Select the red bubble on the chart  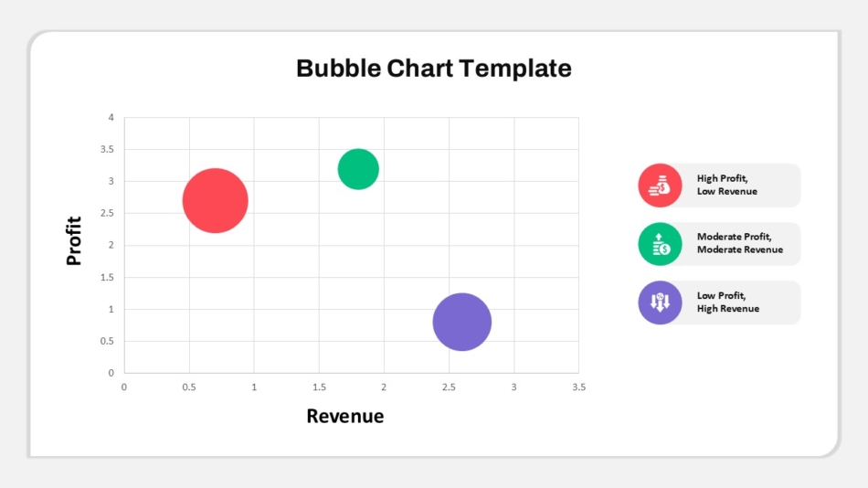216,200
